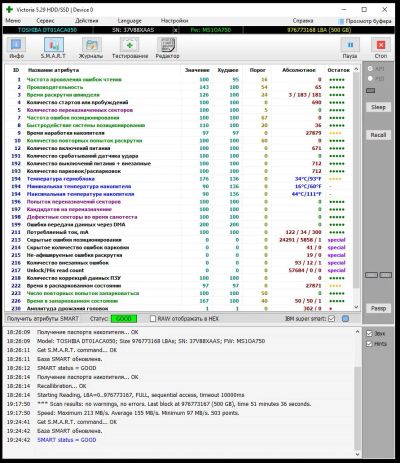Click the Пауза pause toolbar button

tap(350, 48)
